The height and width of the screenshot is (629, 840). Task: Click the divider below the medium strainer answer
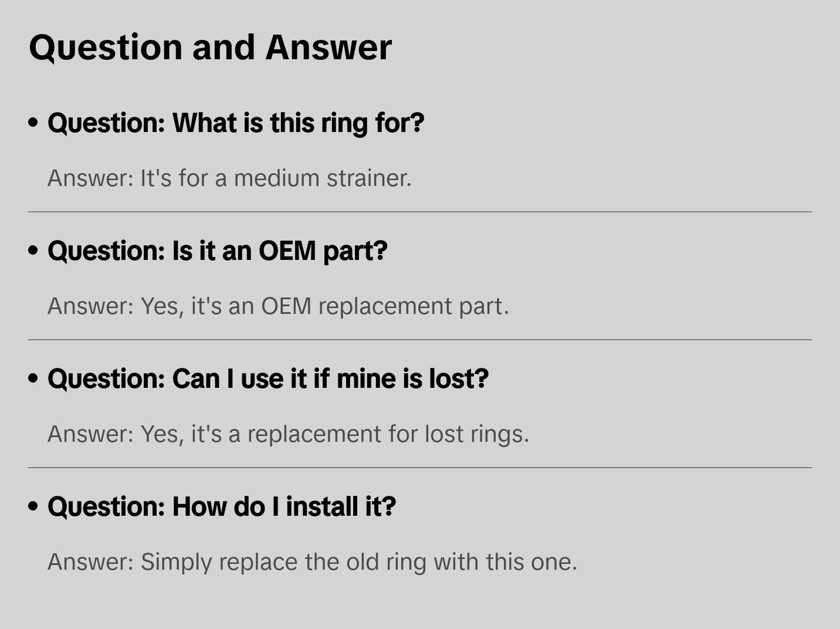[x=420, y=212]
